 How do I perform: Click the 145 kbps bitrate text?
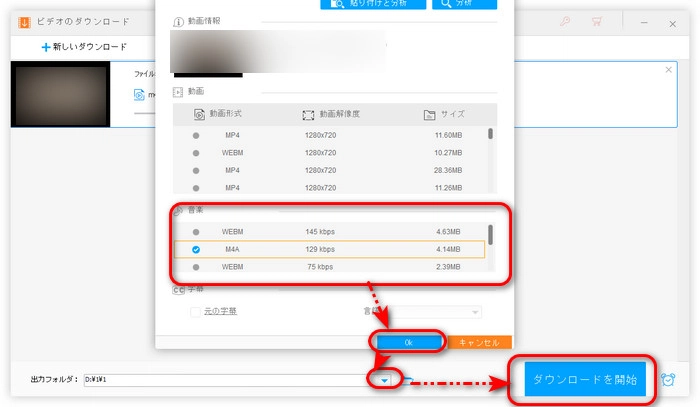tap(320, 232)
